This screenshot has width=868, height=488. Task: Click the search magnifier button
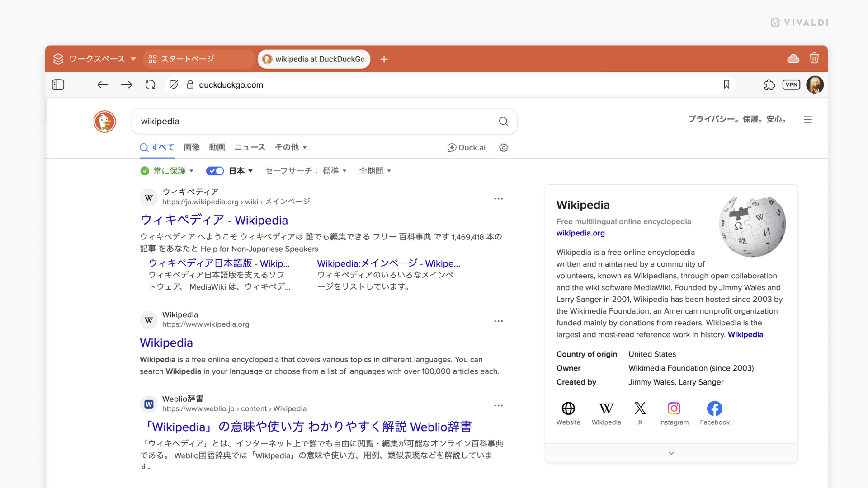[504, 122]
